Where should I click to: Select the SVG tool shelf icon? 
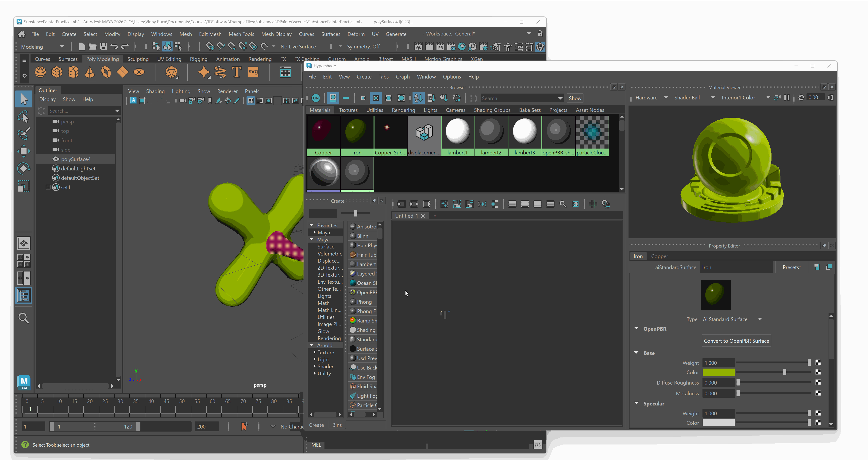point(253,72)
